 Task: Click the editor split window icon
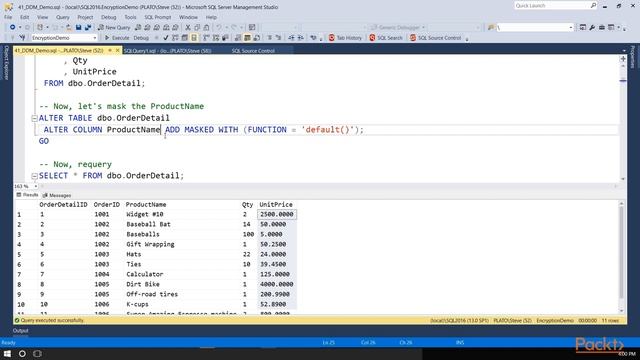coord(623,59)
